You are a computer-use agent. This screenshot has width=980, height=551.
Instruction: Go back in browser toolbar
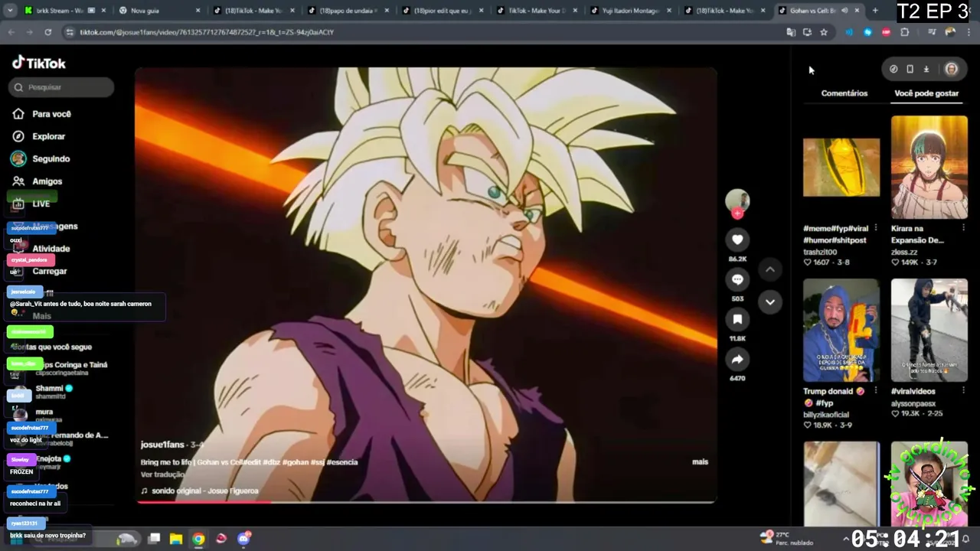coord(11,32)
